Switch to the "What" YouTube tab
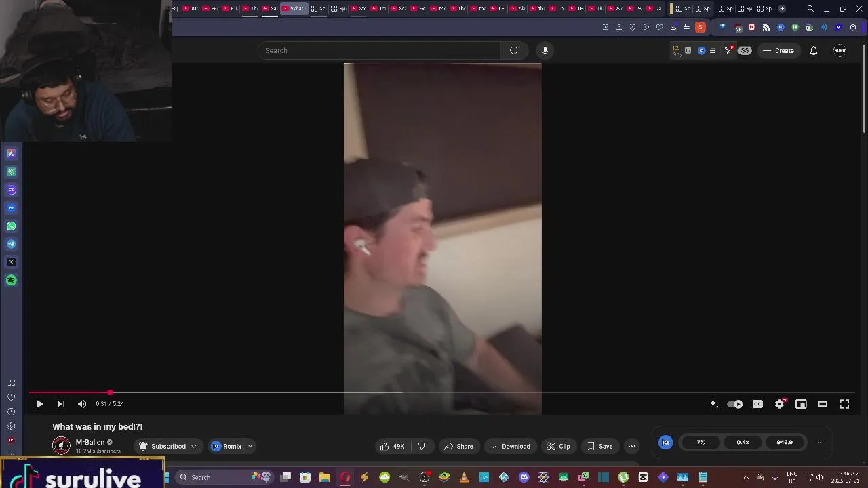Screen dimensions: 868x488 coord(294,9)
